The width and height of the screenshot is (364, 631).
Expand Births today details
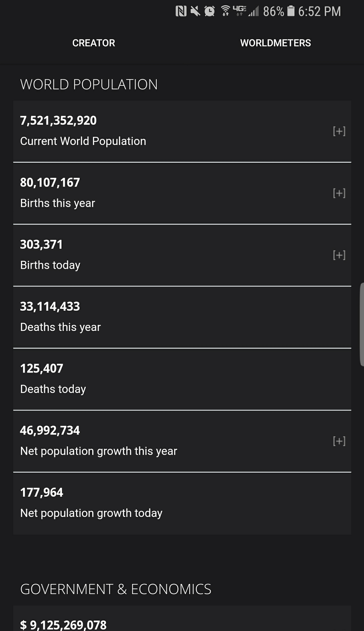tap(339, 255)
